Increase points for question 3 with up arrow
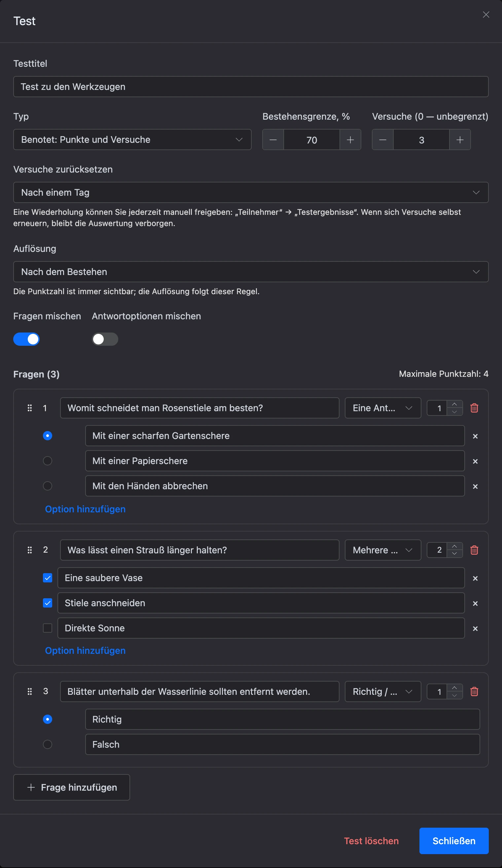This screenshot has width=502, height=868. 454,688
